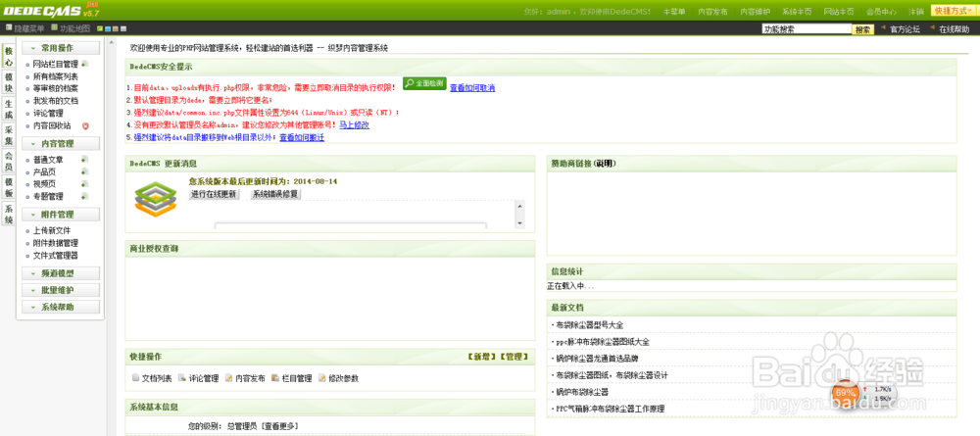Select the 模块 side tab
980x436 pixels.
[9, 83]
